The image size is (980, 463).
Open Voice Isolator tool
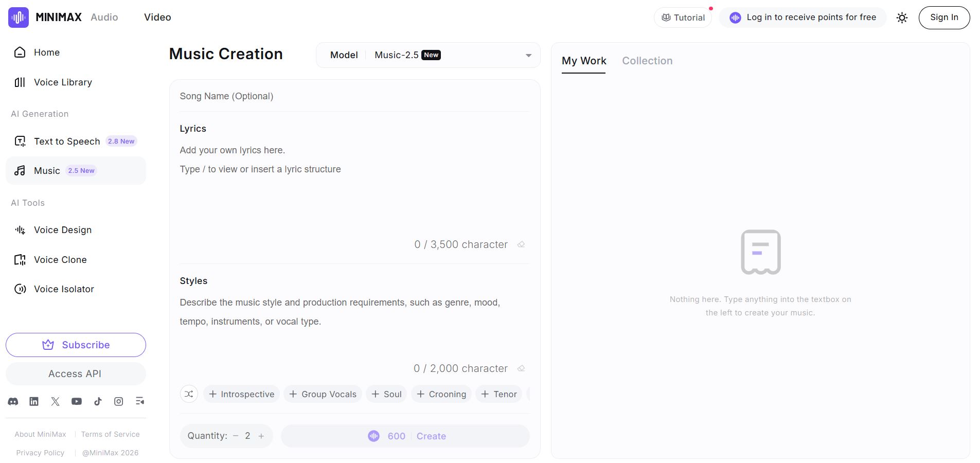pos(76,289)
